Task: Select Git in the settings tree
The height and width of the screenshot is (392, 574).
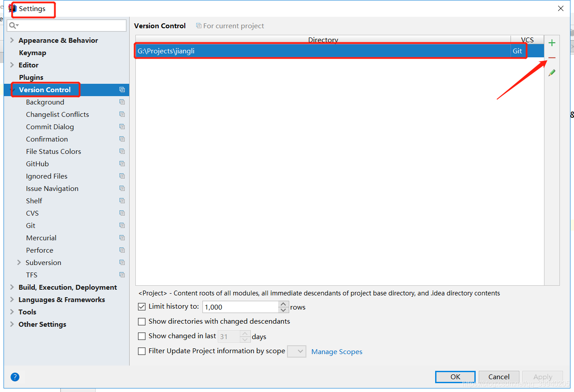Action: click(30, 225)
